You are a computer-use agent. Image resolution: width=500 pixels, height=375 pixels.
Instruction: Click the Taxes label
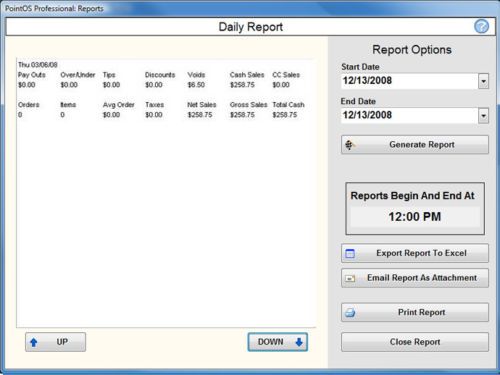[x=154, y=105]
